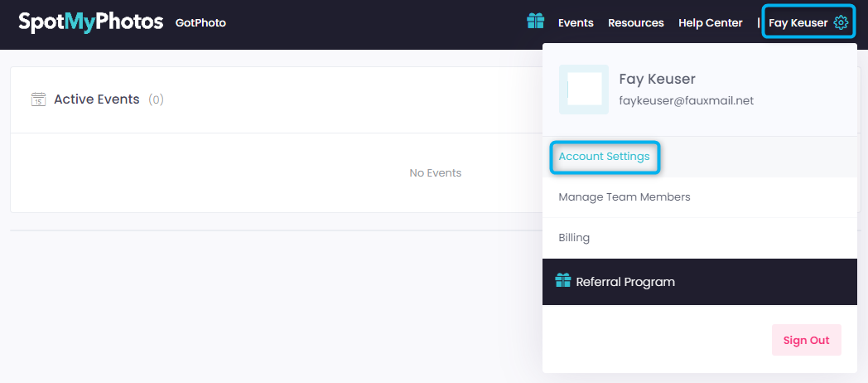
Task: Click the GotPhoto link in header
Action: (200, 22)
